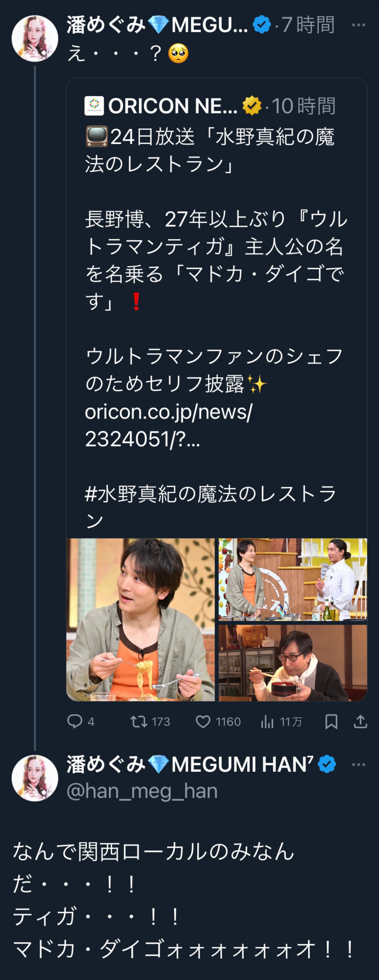View the photo of the man with glasses eating
Image resolution: width=379 pixels, height=980 pixels.
[x=293, y=662]
